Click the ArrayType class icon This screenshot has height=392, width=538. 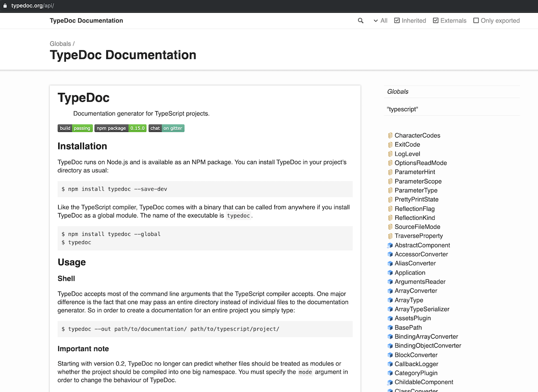pos(390,300)
